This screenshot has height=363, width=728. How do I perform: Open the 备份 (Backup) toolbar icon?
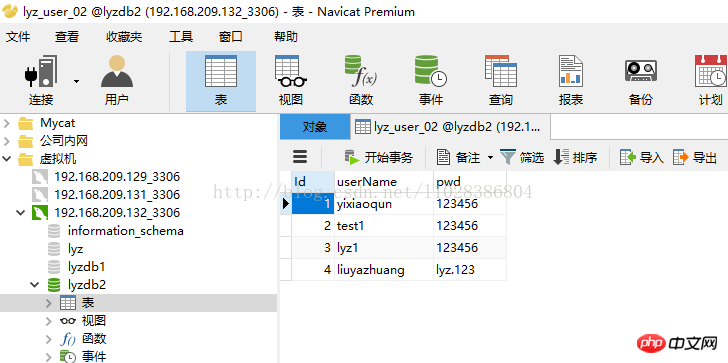pyautogui.click(x=640, y=81)
